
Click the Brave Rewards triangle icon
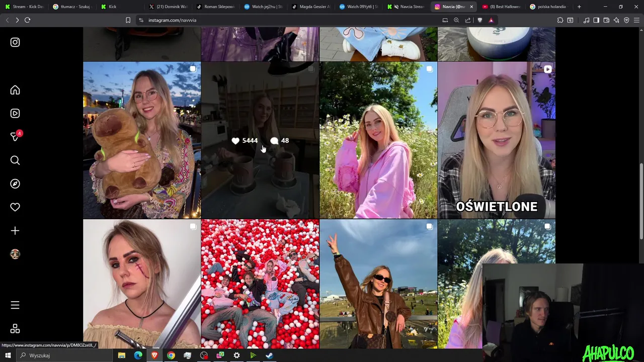[x=491, y=20]
